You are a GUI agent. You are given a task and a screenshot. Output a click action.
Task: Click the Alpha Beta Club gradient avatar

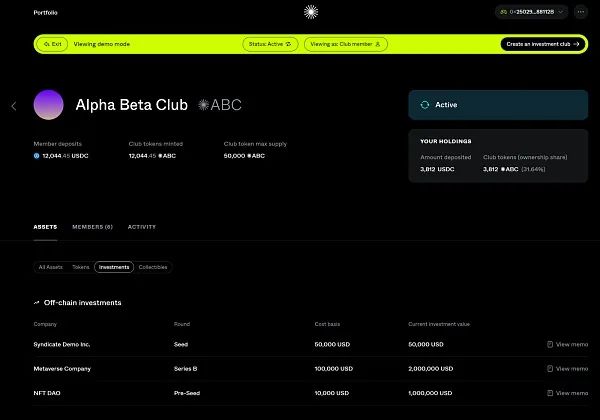pos(48,105)
